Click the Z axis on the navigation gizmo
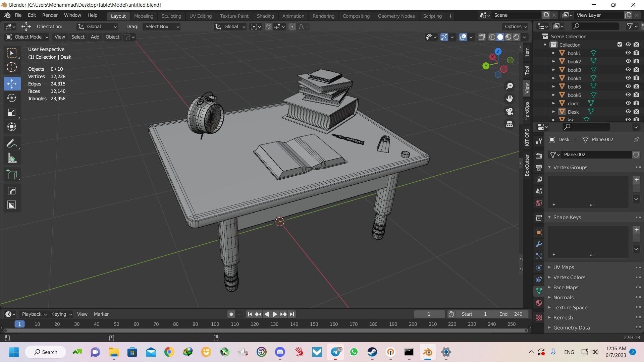Image resolution: width=644 pixels, height=362 pixels. pos(498,51)
